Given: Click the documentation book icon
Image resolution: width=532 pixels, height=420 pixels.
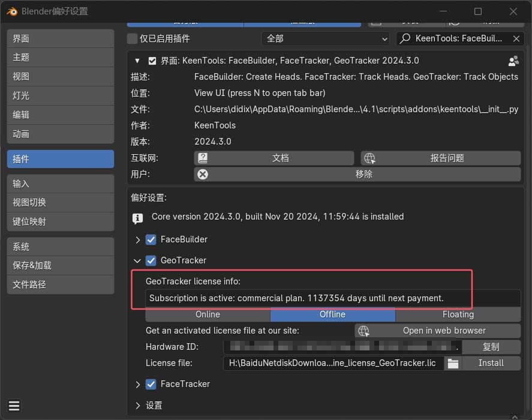Looking at the screenshot, I should click(x=203, y=158).
